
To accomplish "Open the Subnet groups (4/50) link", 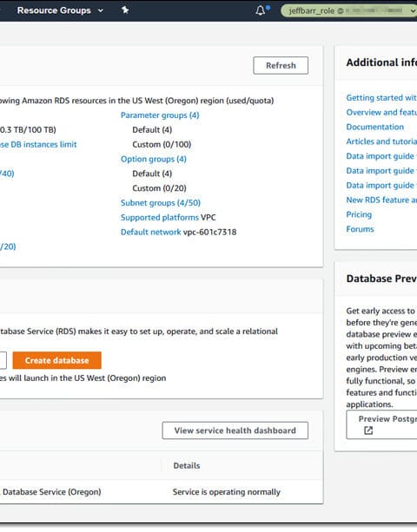I will [x=161, y=203].
